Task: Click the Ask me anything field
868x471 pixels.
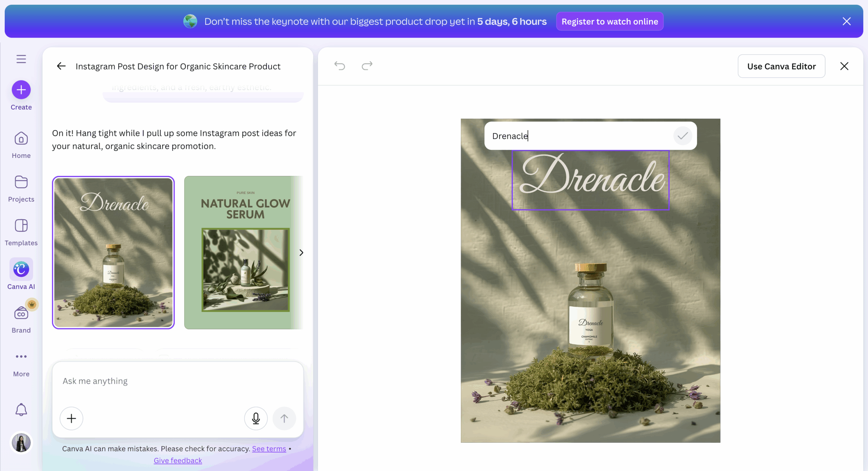Action: pyautogui.click(x=178, y=381)
